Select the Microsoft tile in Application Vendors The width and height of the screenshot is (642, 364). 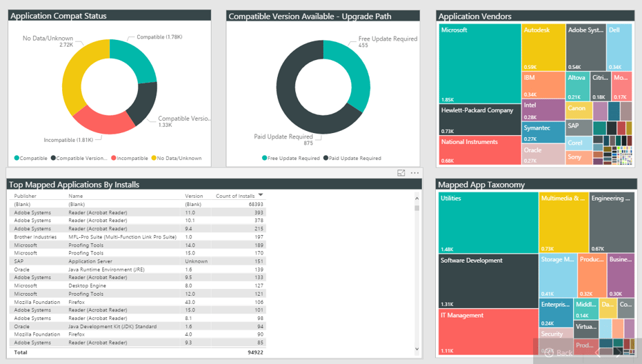coord(479,64)
